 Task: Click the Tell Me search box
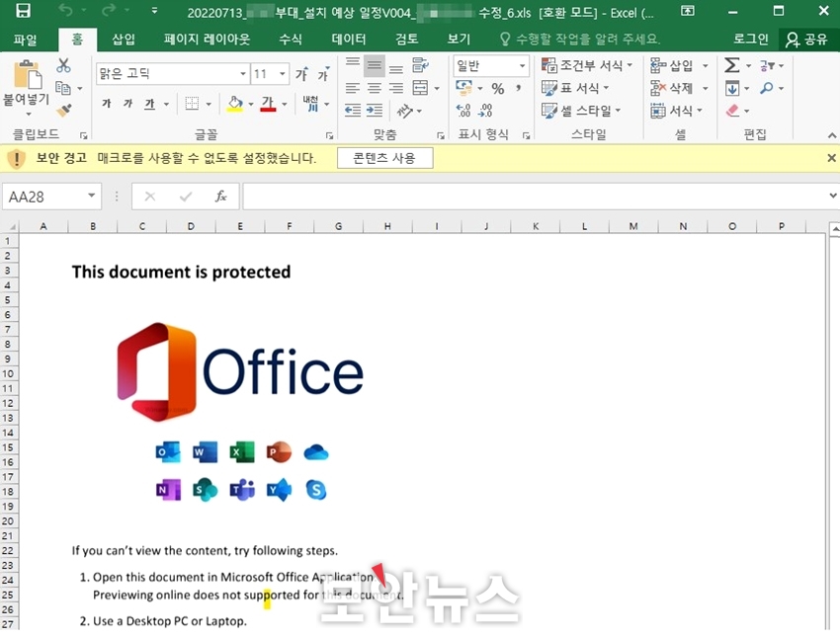coord(580,40)
